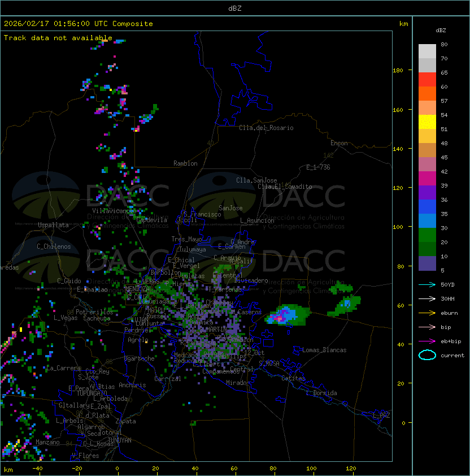The height and width of the screenshot is (476, 470).
Task: Click the 'Potrerillos' place label
Action: tap(94, 312)
